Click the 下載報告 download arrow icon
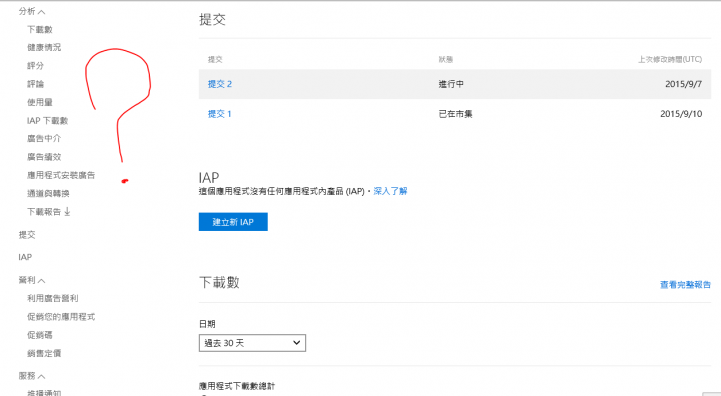This screenshot has width=721, height=396. click(67, 212)
